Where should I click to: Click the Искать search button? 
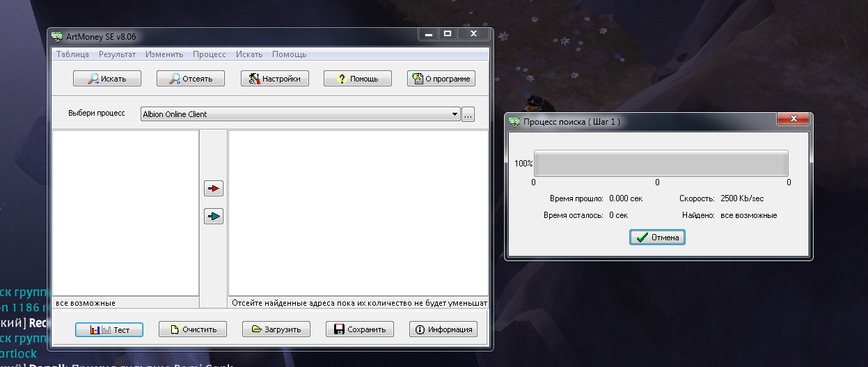coord(107,79)
